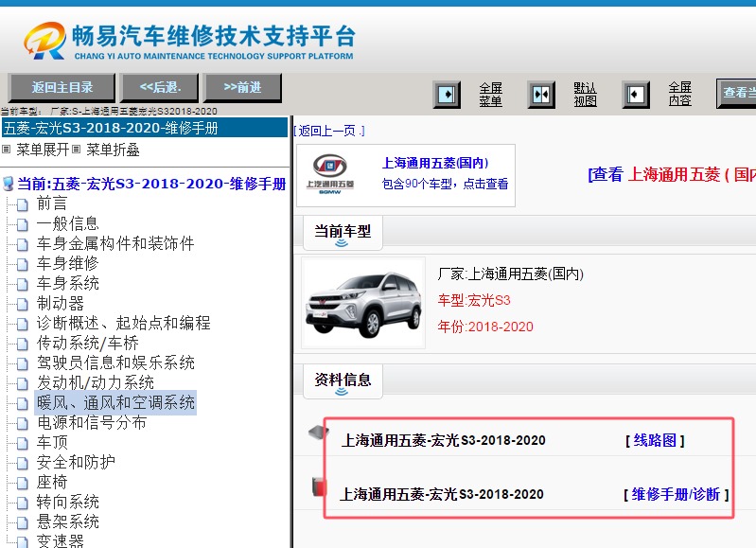This screenshot has width=756, height=548.
Task: Open the 车身维修 tree item
Action: (68, 263)
